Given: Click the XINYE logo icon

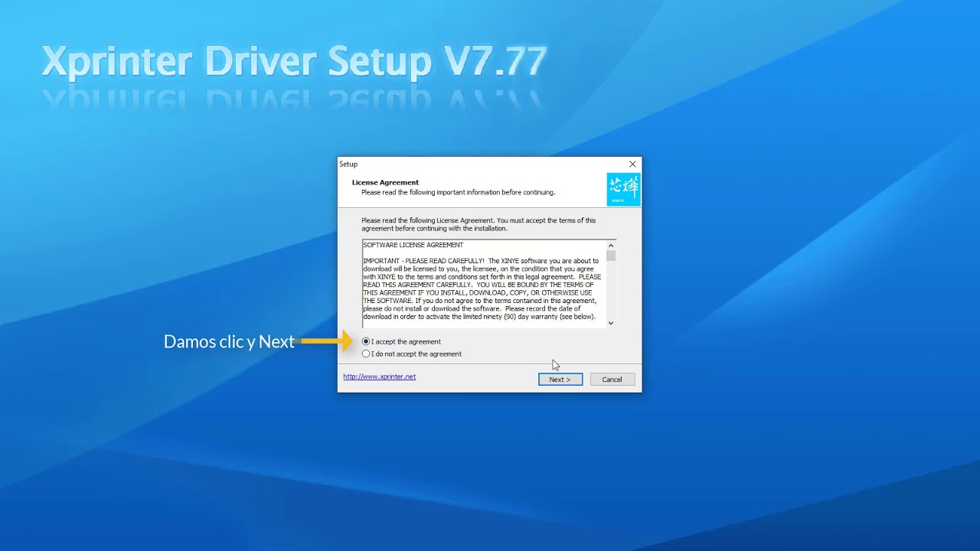Looking at the screenshot, I should click(623, 189).
